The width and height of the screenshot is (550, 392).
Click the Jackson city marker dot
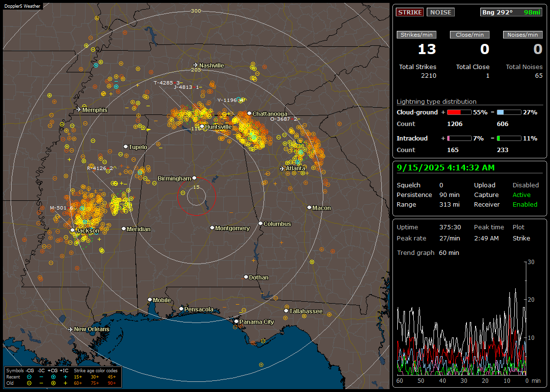(x=72, y=230)
